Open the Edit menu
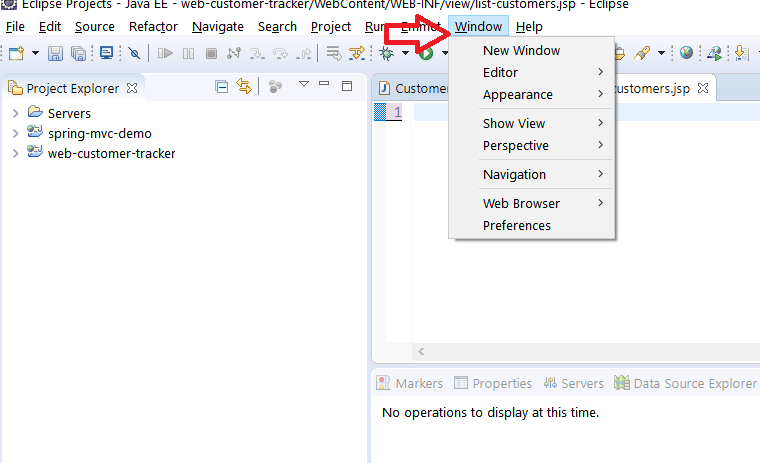760x463 pixels. click(50, 27)
